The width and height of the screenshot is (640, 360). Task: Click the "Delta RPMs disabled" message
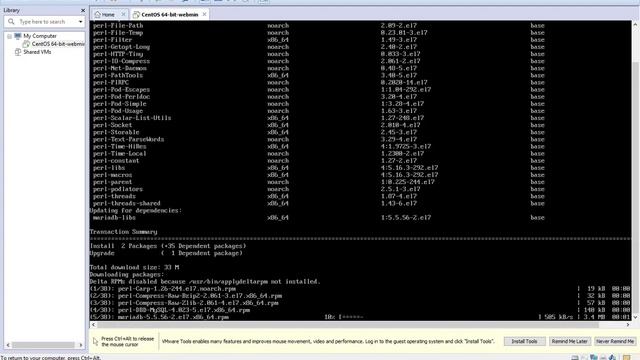(205, 282)
